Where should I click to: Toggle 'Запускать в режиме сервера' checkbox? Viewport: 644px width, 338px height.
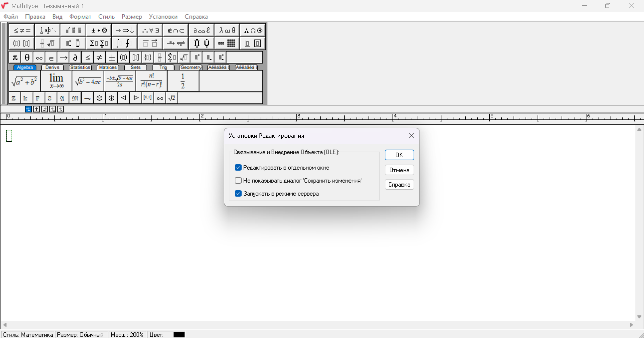click(238, 194)
